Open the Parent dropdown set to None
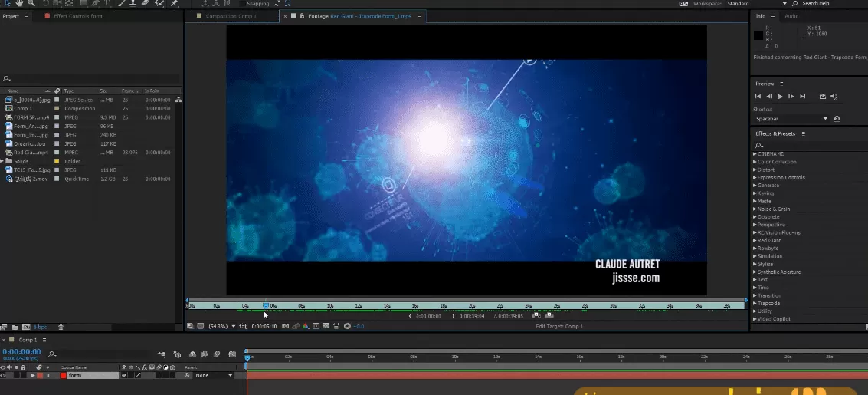The image size is (868, 395). pyautogui.click(x=214, y=376)
